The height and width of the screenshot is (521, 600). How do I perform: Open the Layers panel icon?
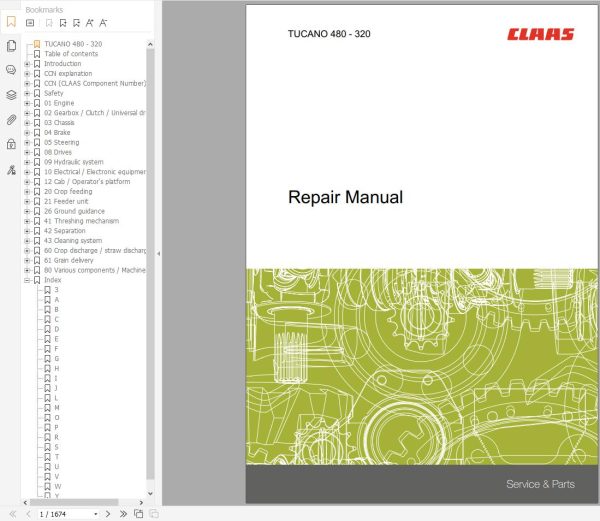[11, 94]
